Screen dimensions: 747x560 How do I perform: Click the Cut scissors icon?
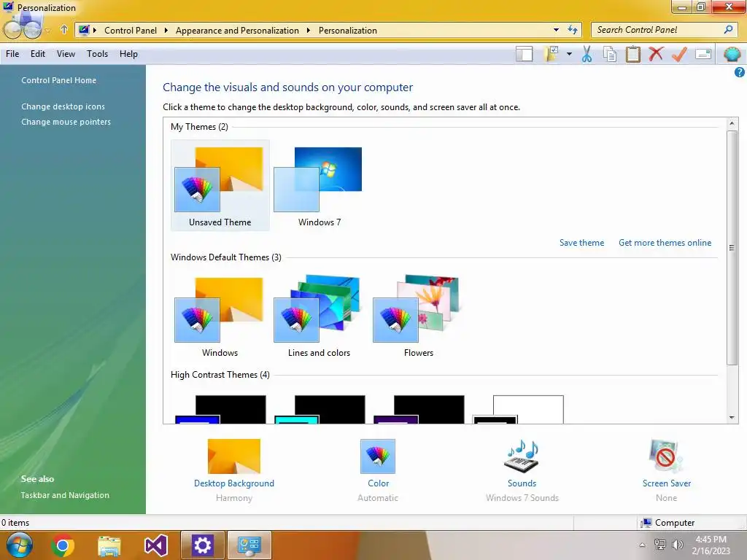(587, 54)
